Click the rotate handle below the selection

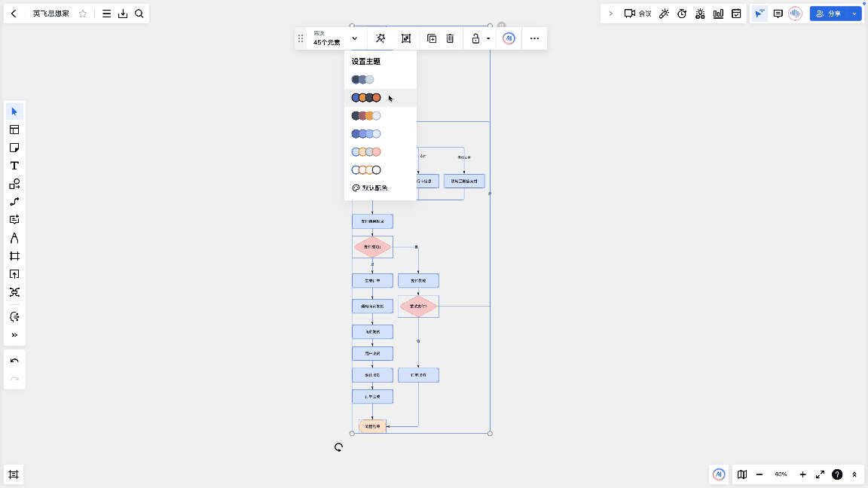(x=339, y=447)
